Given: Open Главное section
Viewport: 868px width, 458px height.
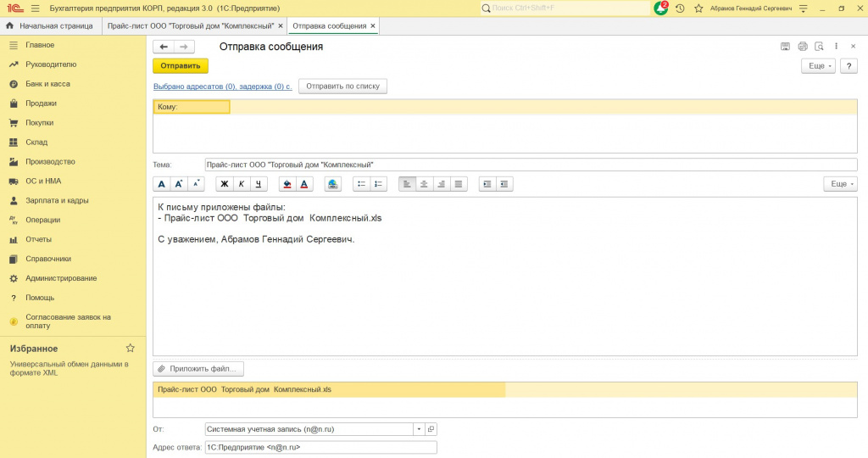Looking at the screenshot, I should (40, 45).
